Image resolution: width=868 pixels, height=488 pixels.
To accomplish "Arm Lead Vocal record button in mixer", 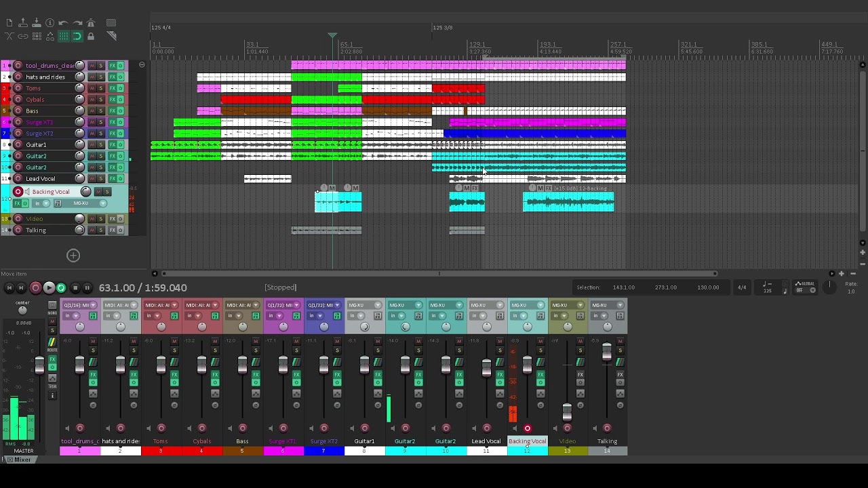I will [487, 428].
